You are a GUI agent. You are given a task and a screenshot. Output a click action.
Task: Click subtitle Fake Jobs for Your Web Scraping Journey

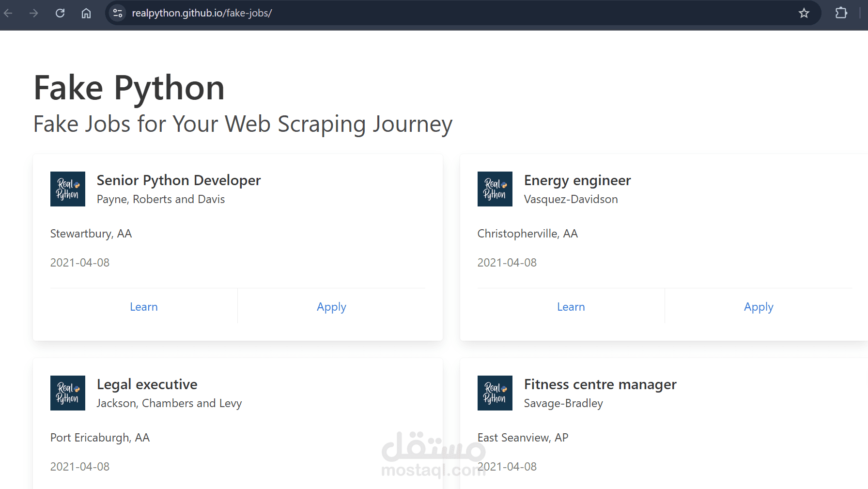[243, 125]
